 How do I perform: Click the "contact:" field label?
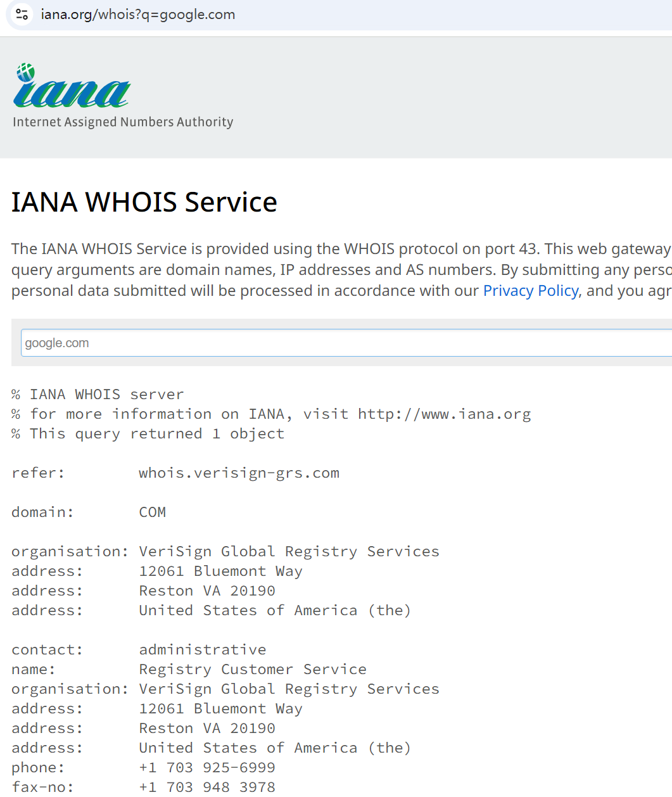[x=47, y=649]
